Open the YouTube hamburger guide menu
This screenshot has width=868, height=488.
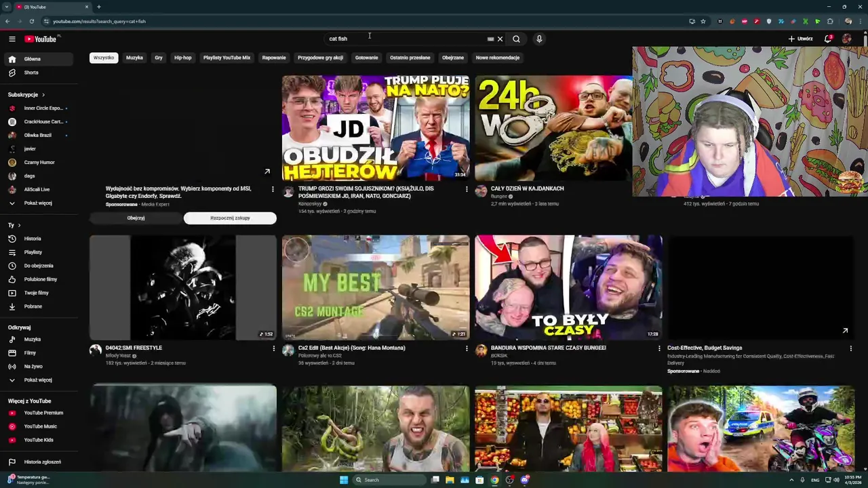coord(12,39)
